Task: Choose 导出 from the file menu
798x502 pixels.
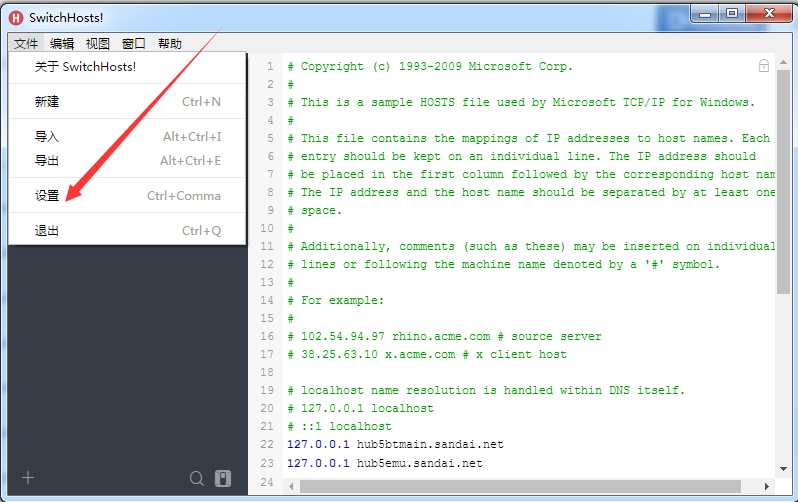Action: (x=127, y=160)
